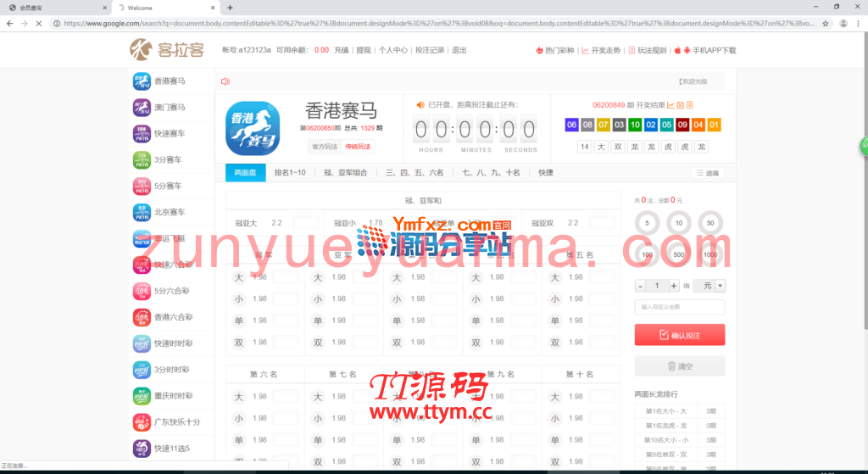
Task: Select the 七、八、九、十名 tab
Action: click(491, 173)
